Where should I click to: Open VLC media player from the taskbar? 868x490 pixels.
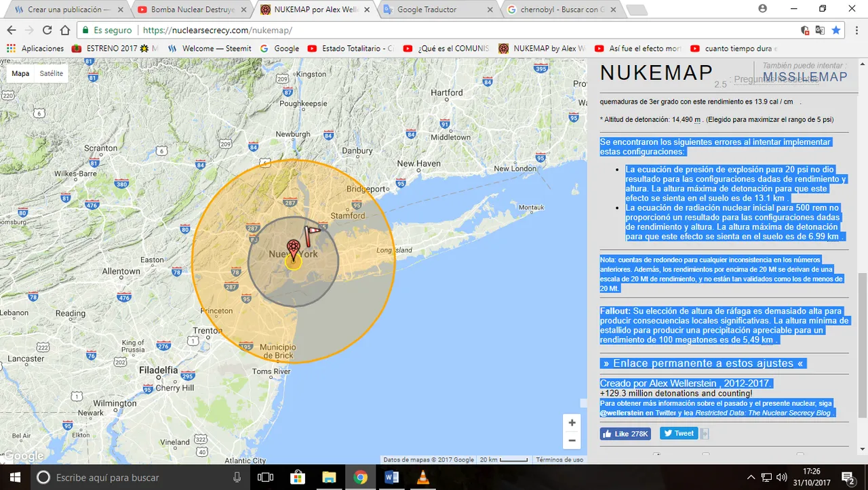pos(422,477)
